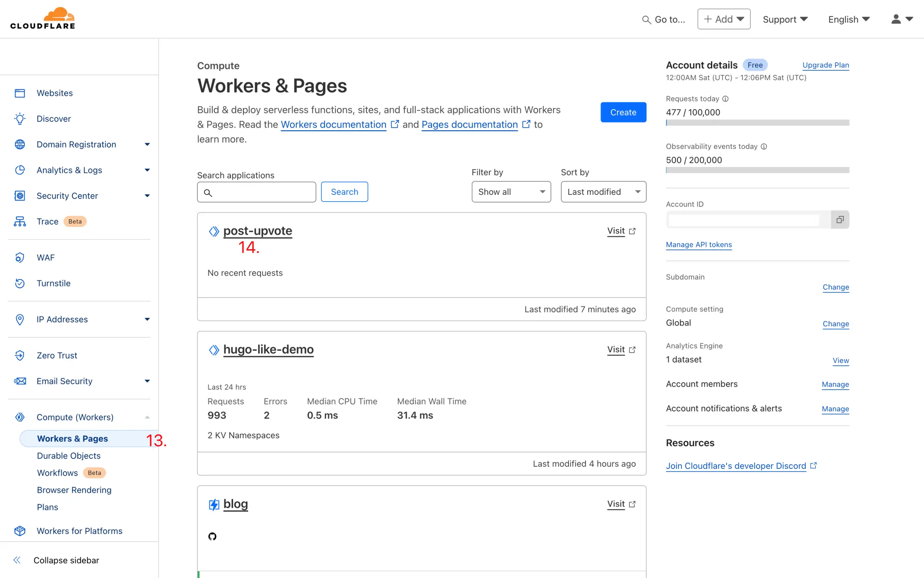This screenshot has width=924, height=578.
Task: Click Change next to Compute setting Global
Action: (x=835, y=324)
